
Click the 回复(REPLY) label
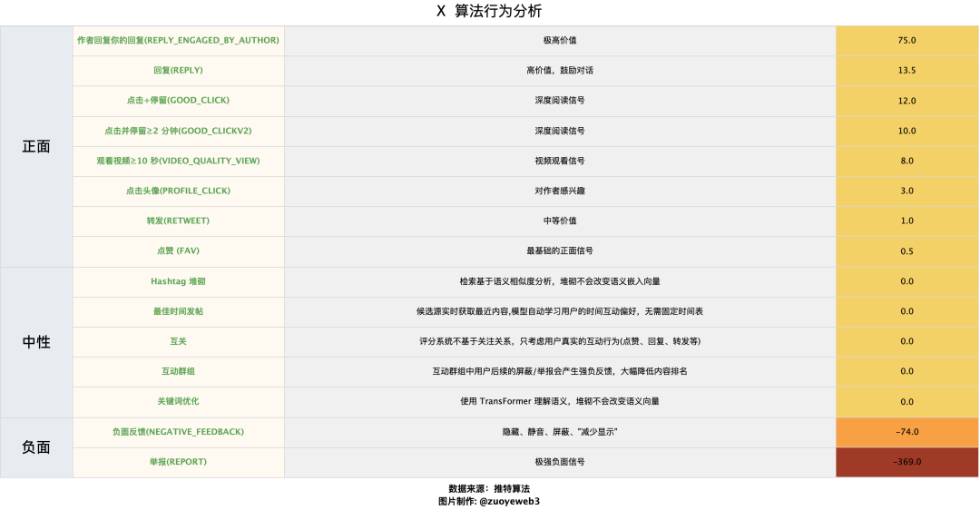(x=178, y=70)
